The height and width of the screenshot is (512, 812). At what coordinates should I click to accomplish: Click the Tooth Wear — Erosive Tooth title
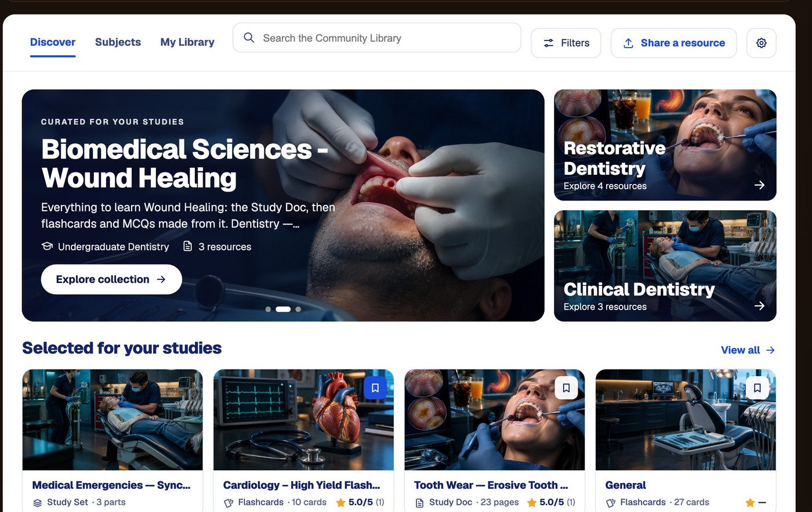pyautogui.click(x=491, y=485)
